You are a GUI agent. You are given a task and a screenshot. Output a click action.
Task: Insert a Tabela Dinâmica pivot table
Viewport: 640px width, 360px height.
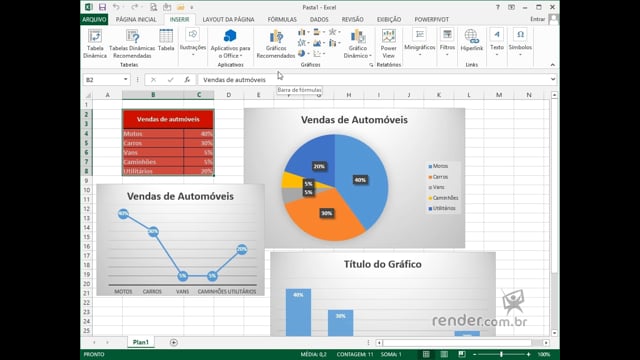point(95,44)
